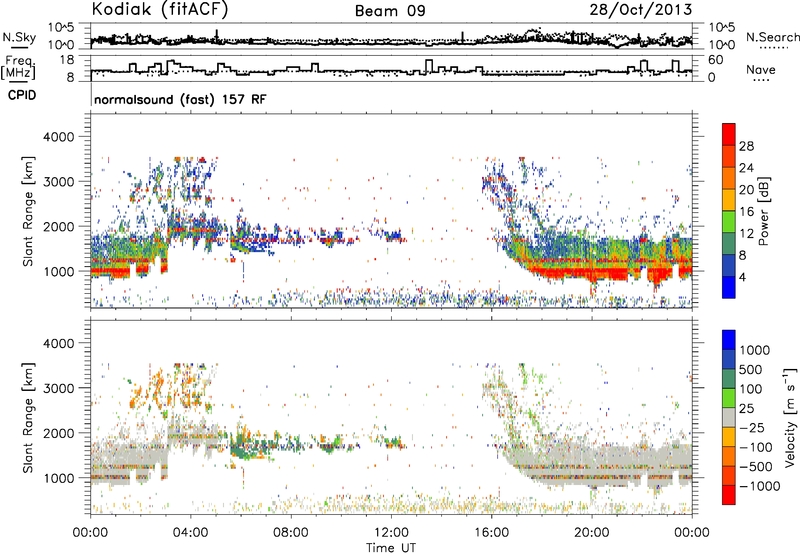Click 'normalsound (fast) 157 RF' text
Screen dimensions: 800x554
click(x=180, y=99)
